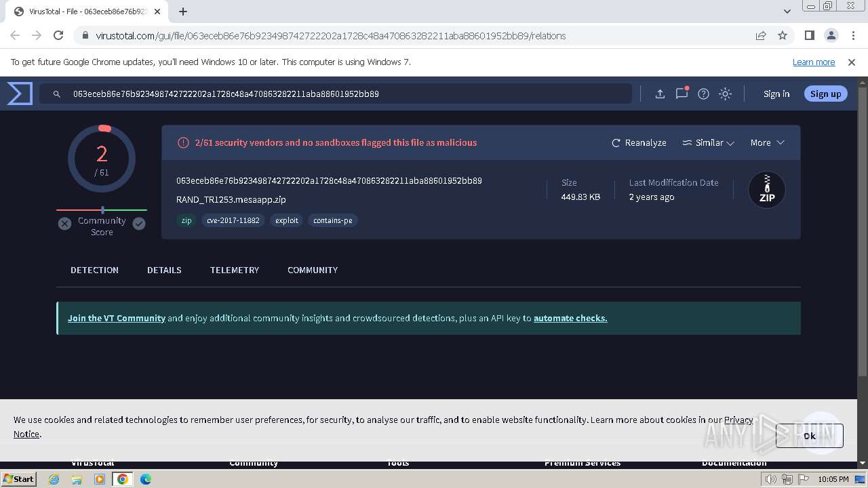
Task: Click the zip tag
Action: pos(186,220)
